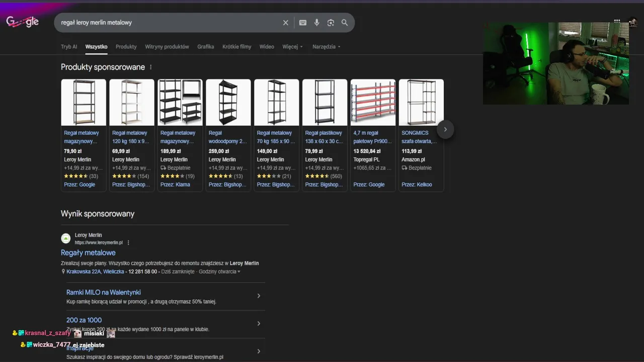Open 4,7 m regał paletowy link

(x=372, y=137)
